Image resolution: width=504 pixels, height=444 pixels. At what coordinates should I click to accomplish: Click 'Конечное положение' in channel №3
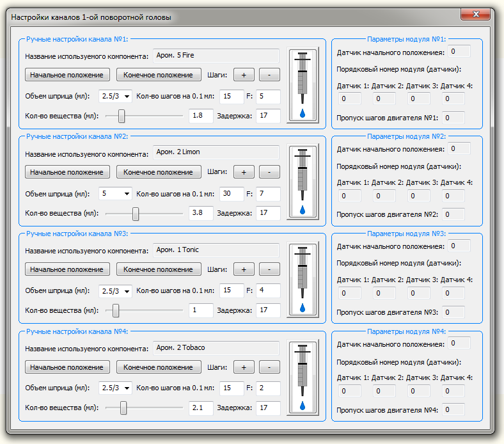(159, 269)
